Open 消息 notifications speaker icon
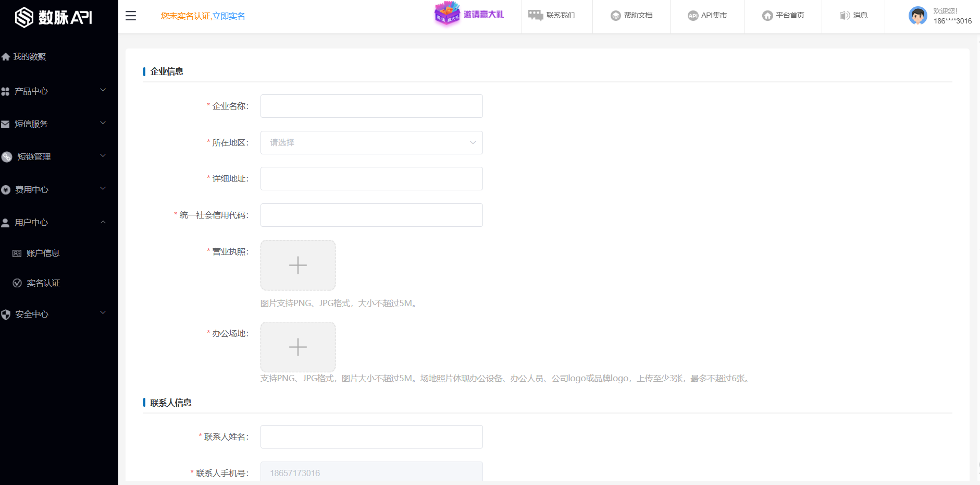Screen dimensions: 980x485 coord(845,16)
